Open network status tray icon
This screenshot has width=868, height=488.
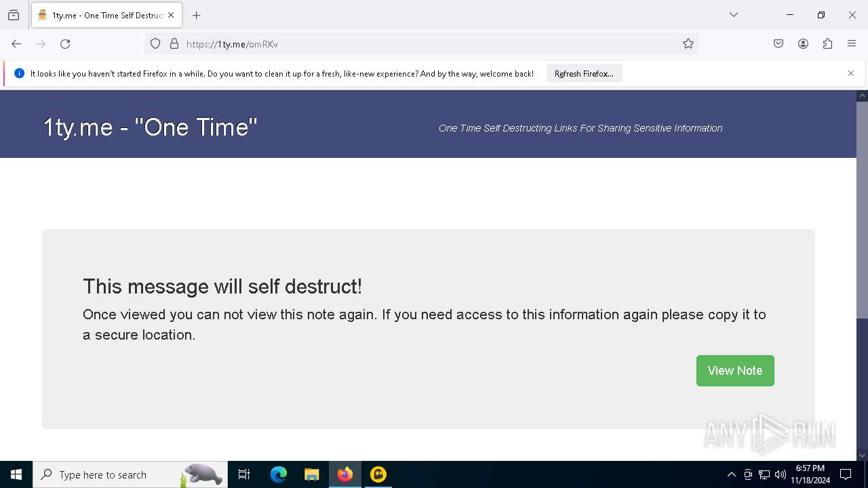click(764, 474)
